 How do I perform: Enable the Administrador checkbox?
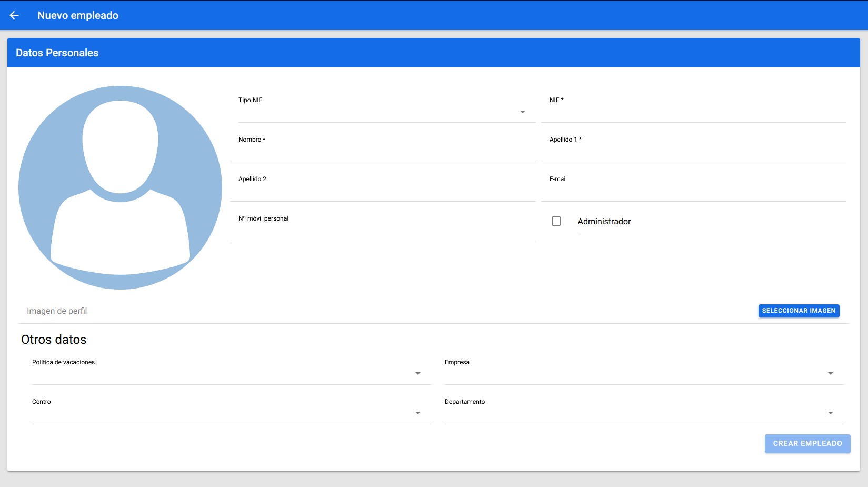pos(556,221)
